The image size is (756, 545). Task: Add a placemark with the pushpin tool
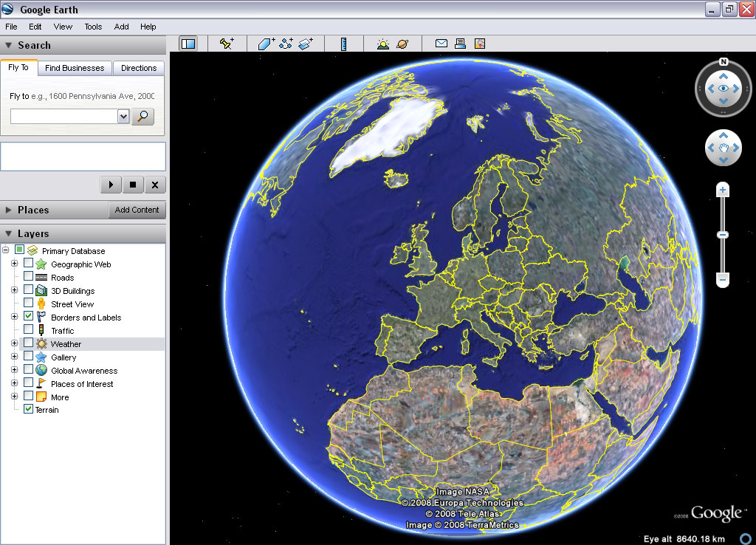226,44
